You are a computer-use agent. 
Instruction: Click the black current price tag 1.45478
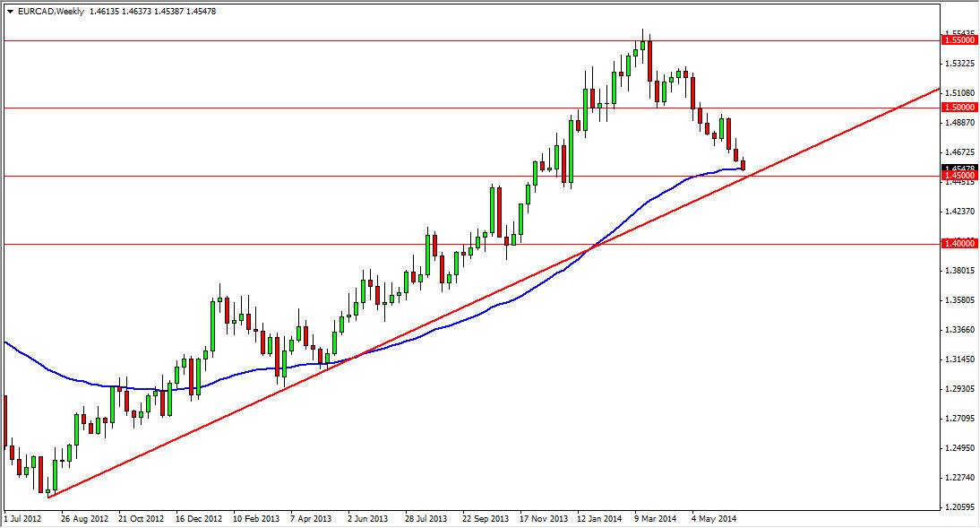pos(959,168)
